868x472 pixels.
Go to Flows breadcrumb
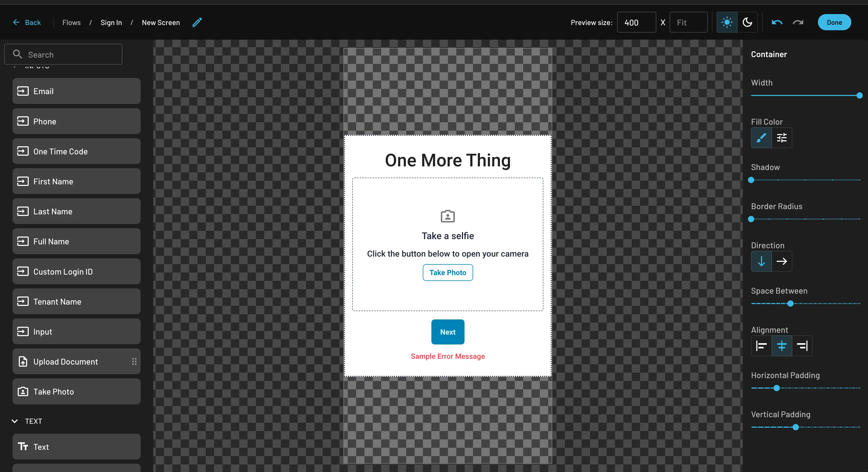click(x=72, y=22)
